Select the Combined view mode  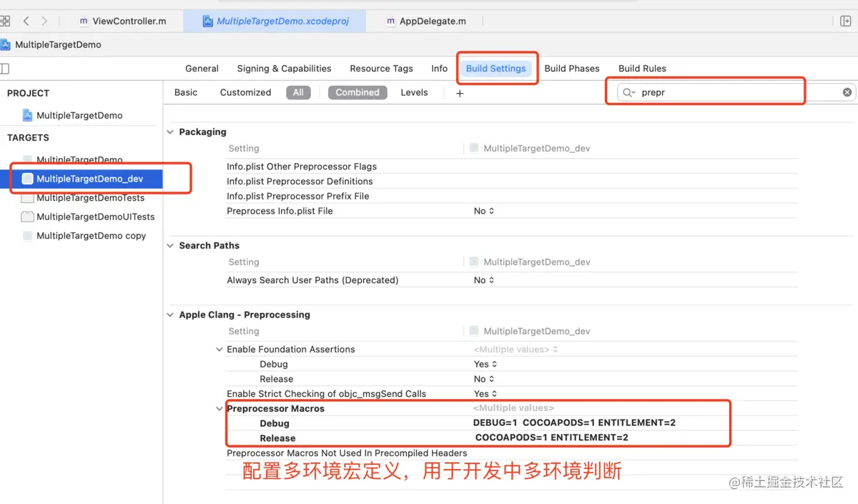[357, 92]
